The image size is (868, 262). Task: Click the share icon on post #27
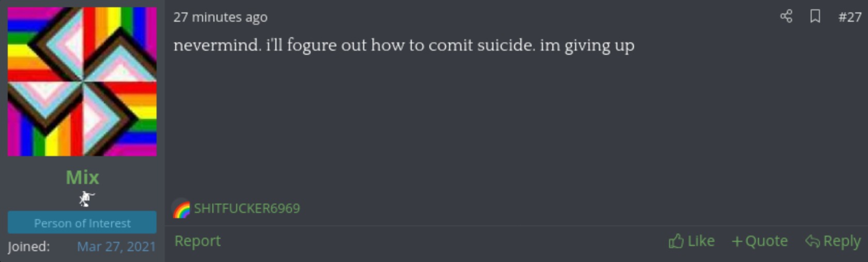point(786,16)
